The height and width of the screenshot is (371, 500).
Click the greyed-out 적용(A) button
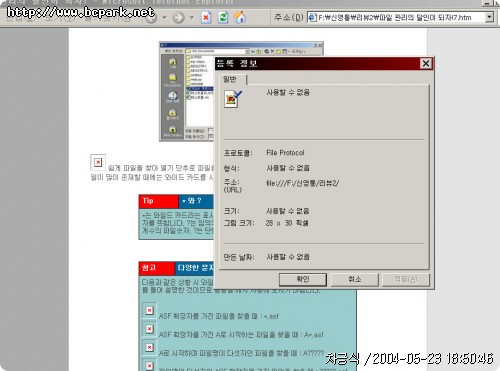(406, 279)
